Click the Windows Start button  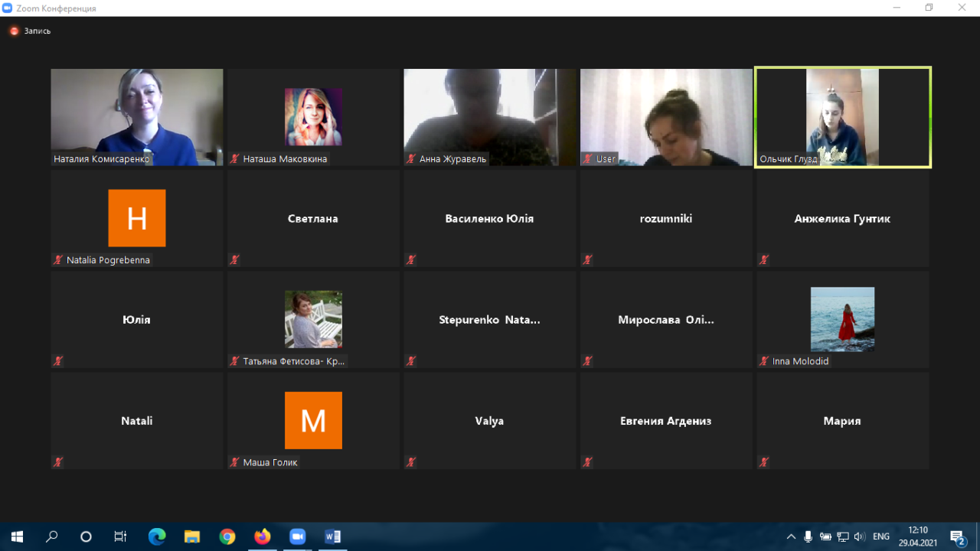tap(17, 536)
